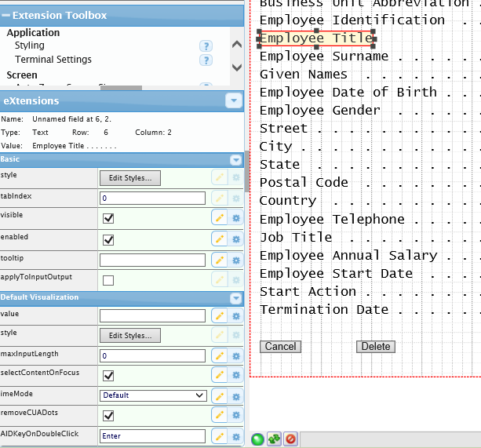Click pencil icon for maxInputLength property
This screenshot has width=481, height=448.
pyautogui.click(x=219, y=355)
